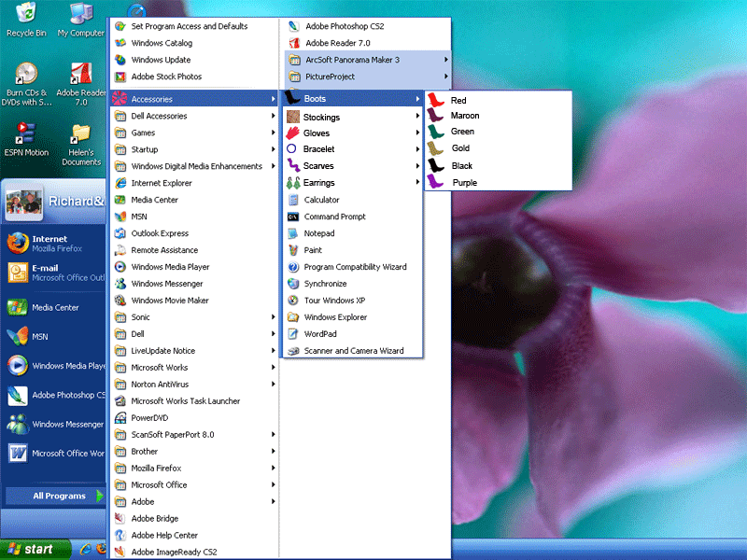Click the Windows Messenger icon in pinned list

tap(18, 424)
